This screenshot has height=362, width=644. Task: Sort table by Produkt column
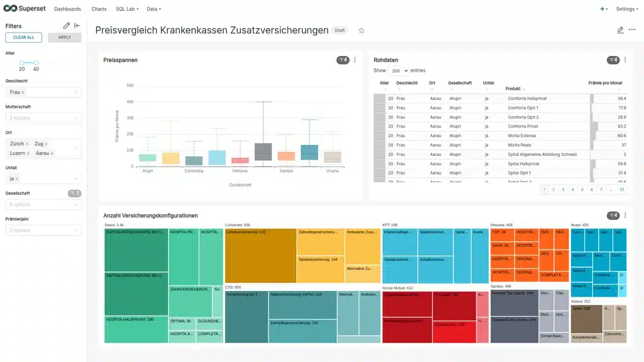[513, 89]
